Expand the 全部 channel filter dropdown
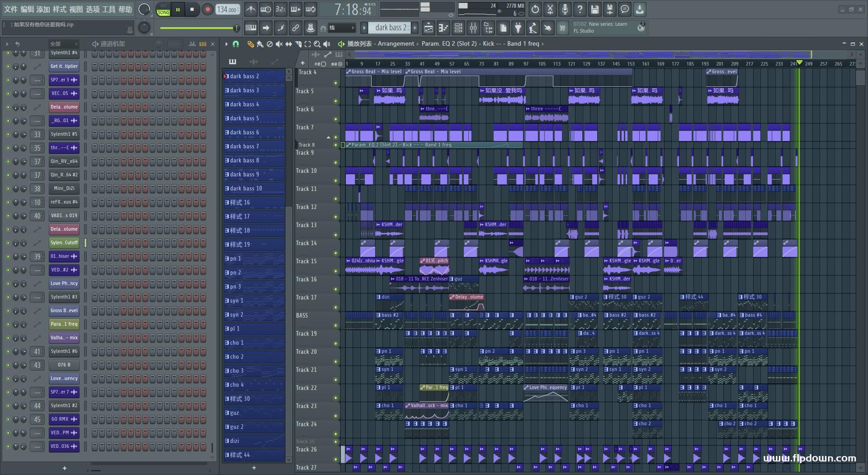The height and width of the screenshot is (475, 868). click(x=63, y=44)
